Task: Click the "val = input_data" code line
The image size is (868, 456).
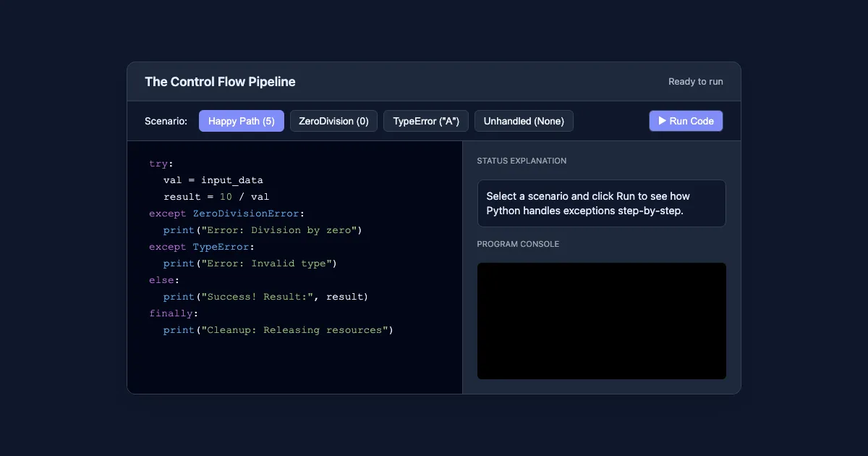Action: click(x=213, y=180)
